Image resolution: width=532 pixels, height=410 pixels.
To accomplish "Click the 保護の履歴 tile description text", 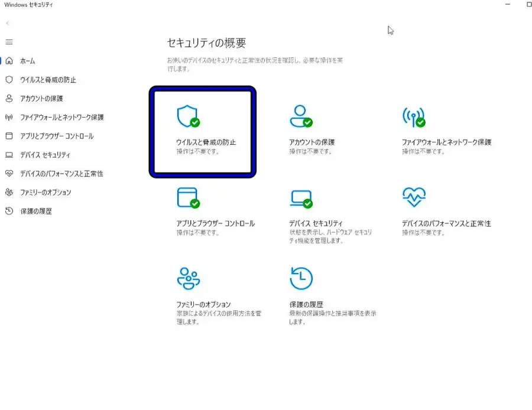I will [332, 317].
